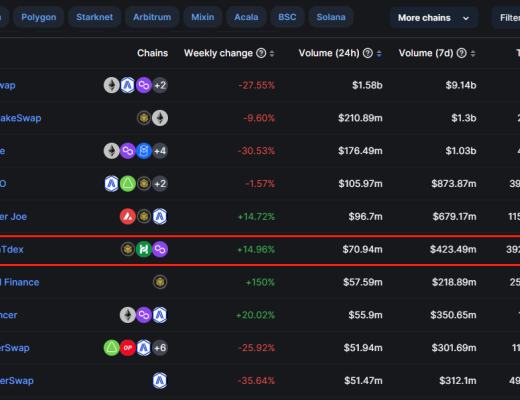Filter by the Arbitrum chain chip

[x=152, y=17]
